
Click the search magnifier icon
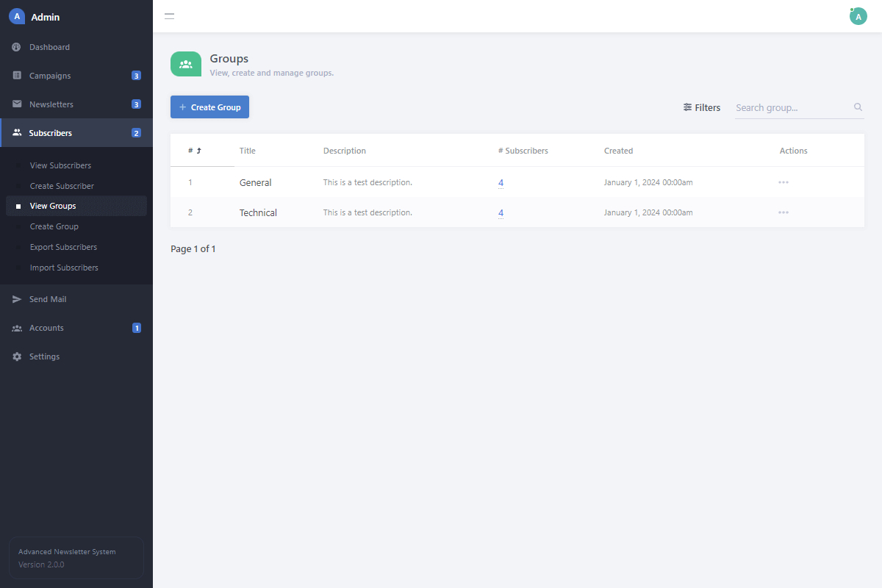pyautogui.click(x=858, y=107)
